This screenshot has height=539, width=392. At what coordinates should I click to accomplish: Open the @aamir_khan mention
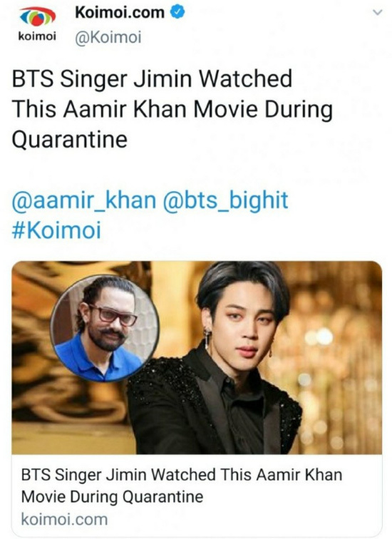[84, 200]
